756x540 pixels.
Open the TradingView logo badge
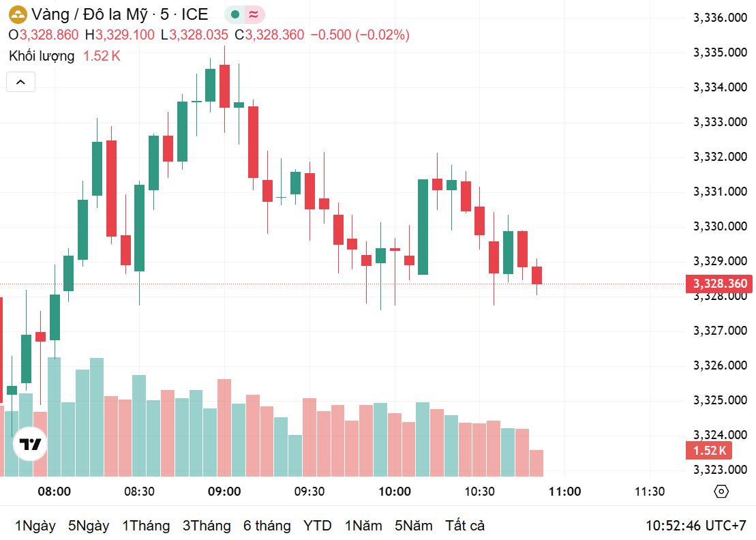click(x=31, y=444)
